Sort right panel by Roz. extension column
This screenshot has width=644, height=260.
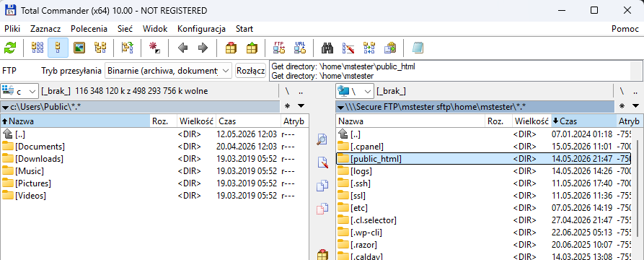(498, 121)
